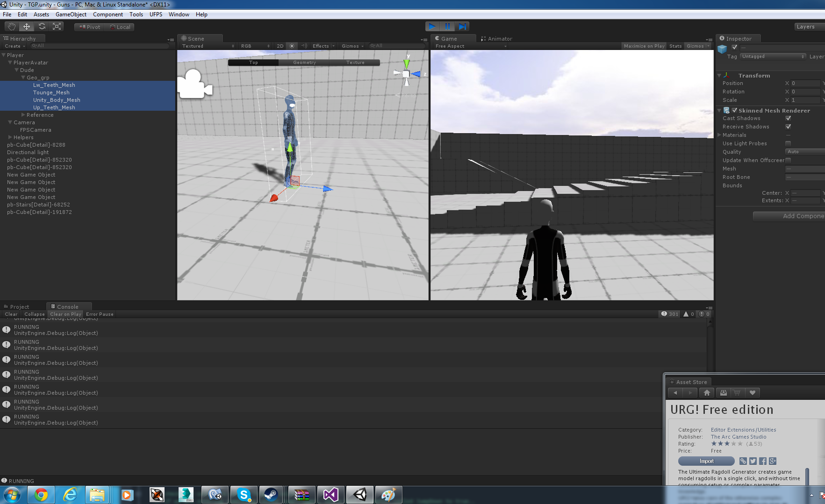Select the Hand tool in the toolbar
The image size is (825, 504).
click(x=12, y=27)
